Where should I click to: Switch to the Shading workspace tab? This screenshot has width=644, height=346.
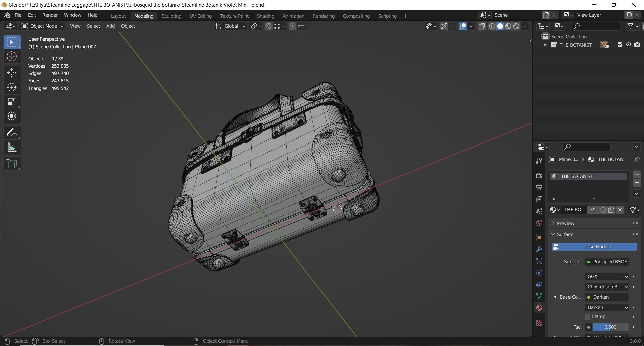[265, 16]
